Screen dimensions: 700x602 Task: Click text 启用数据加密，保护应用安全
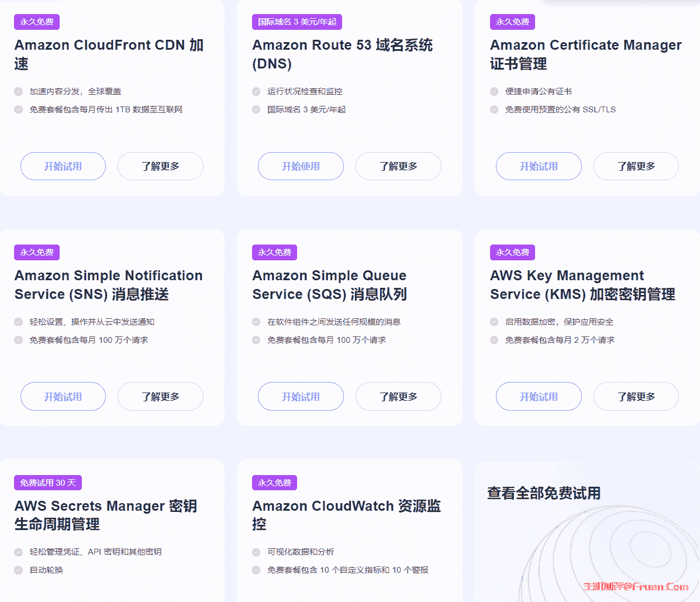tap(560, 322)
